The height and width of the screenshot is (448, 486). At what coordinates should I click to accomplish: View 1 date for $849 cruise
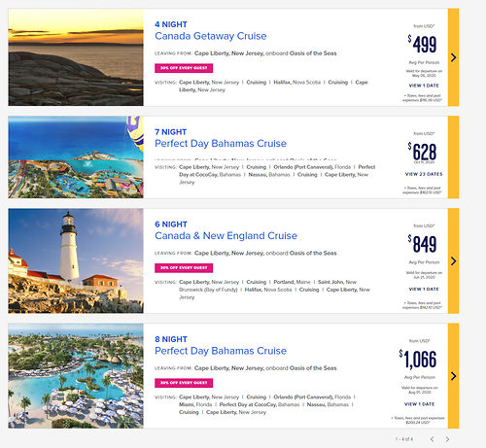click(x=424, y=289)
